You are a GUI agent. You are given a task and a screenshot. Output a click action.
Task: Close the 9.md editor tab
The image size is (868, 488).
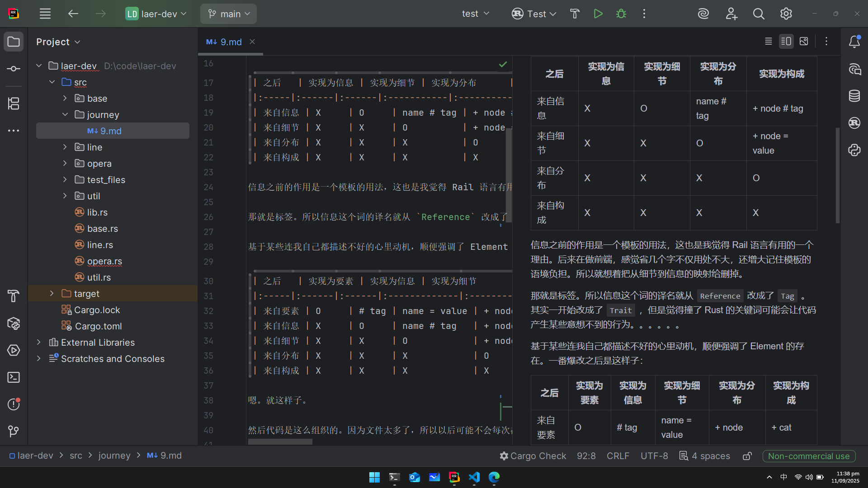tap(252, 42)
